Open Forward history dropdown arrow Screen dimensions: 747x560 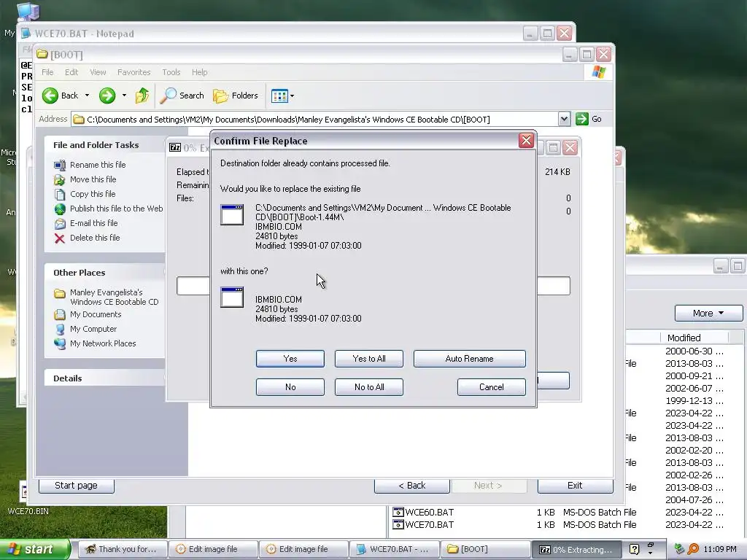tap(124, 96)
